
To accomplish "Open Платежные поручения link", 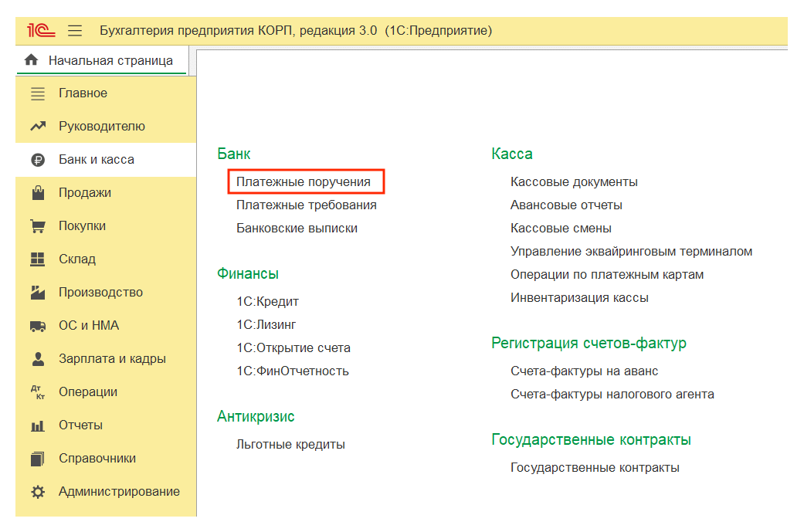I will coord(304,182).
